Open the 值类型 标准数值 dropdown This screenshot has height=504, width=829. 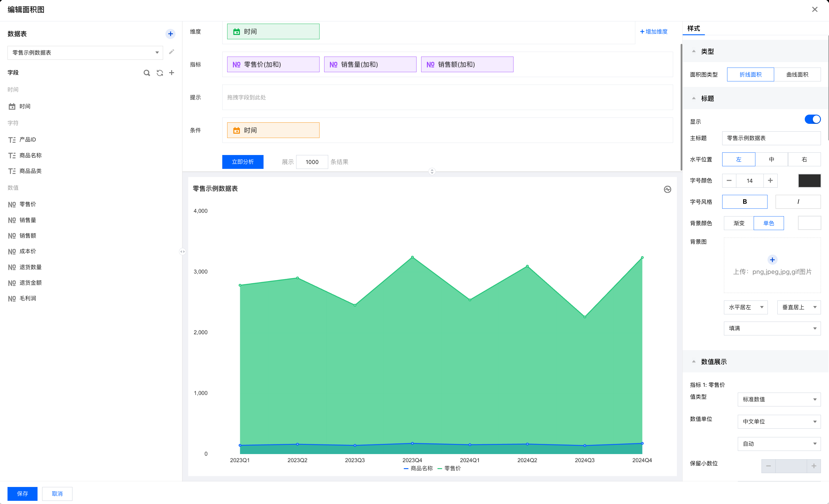click(x=779, y=400)
